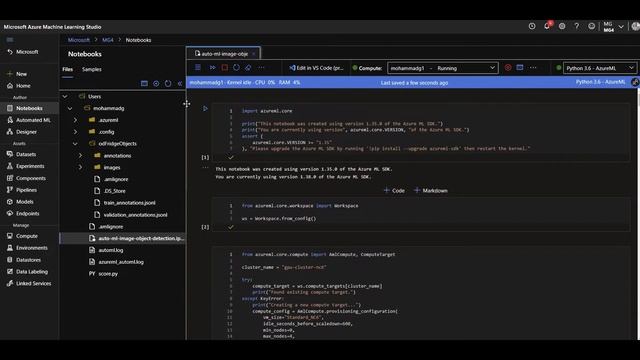Stop kernel execution (red square)
This screenshot has height=360, width=640.
click(x=224, y=67)
